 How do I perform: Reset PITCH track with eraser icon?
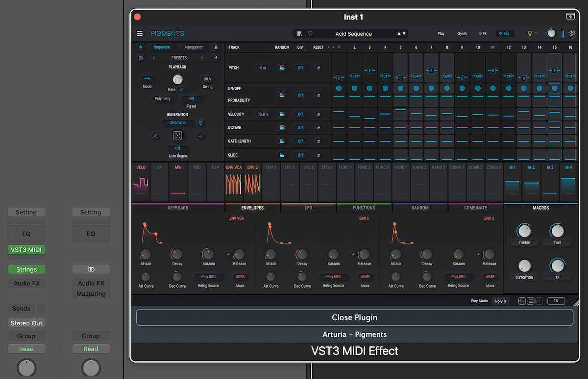pyautogui.click(x=318, y=68)
